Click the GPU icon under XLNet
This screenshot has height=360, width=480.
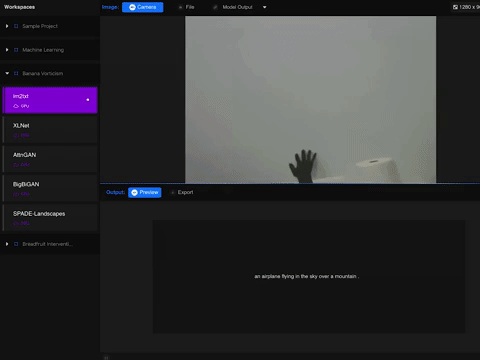[x=16, y=135]
